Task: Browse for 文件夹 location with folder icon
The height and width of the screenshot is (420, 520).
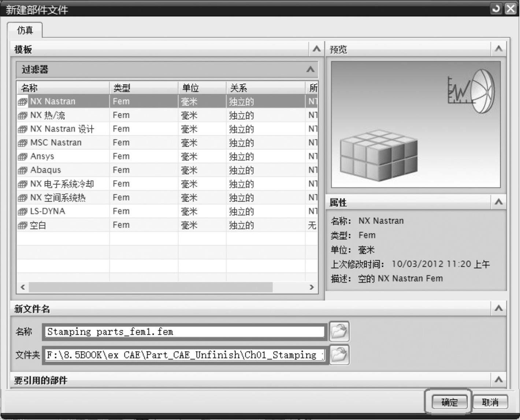Action: (x=339, y=355)
